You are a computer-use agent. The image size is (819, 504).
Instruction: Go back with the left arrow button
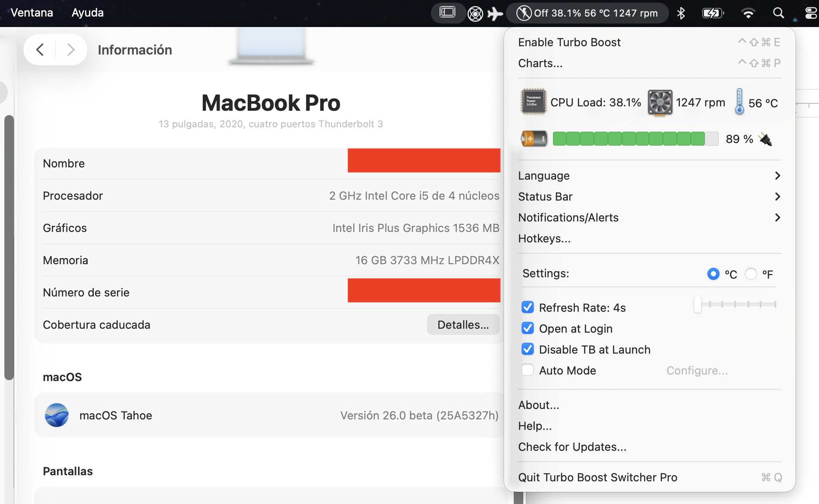tap(40, 50)
